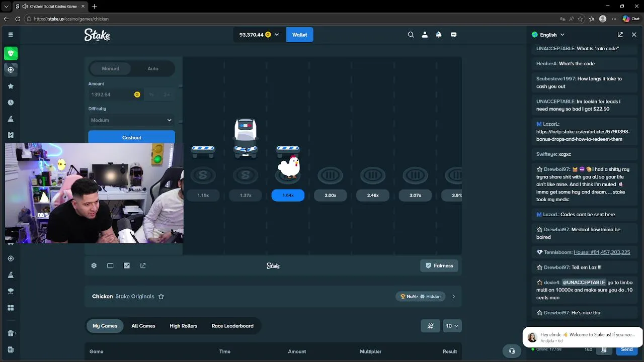
Task: Open the gift box promotions sidebar icon
Action: [11, 333]
